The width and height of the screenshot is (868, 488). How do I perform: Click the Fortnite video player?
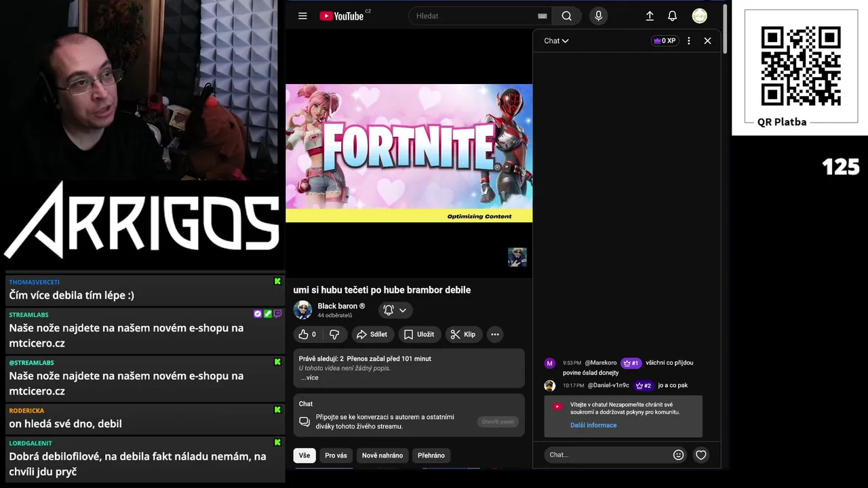click(x=409, y=153)
